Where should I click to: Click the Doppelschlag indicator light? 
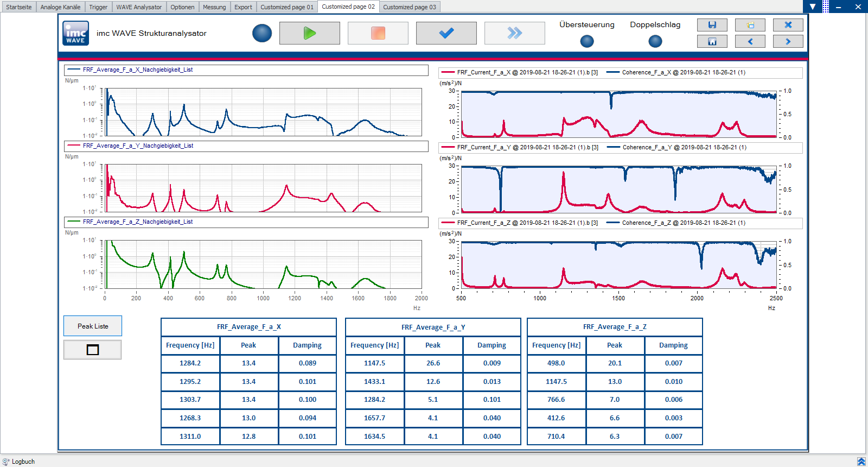coord(655,41)
